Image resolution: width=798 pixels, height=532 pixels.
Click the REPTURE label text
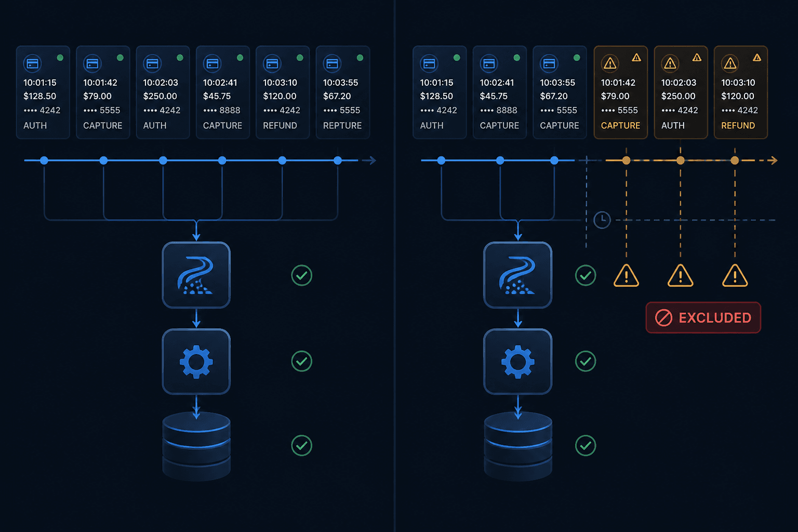342,126
